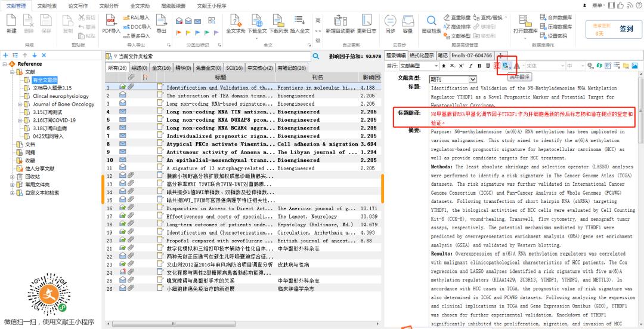The image size is (644, 329).
Task: Click the search magnifier beside folder search box
Action: coord(316,56)
